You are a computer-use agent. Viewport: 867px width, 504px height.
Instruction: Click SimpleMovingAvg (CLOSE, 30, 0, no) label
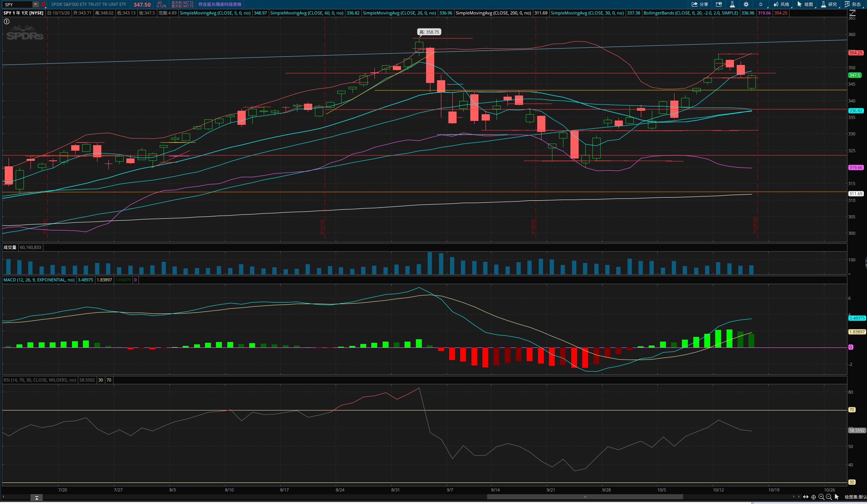coord(587,13)
